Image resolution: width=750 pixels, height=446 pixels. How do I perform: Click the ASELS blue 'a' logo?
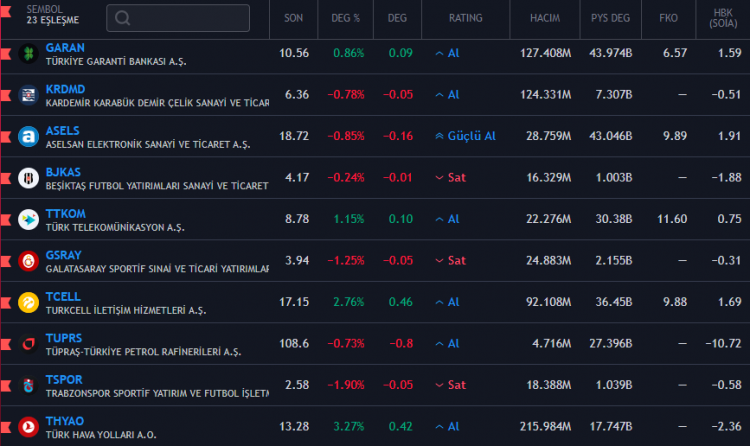click(x=28, y=136)
